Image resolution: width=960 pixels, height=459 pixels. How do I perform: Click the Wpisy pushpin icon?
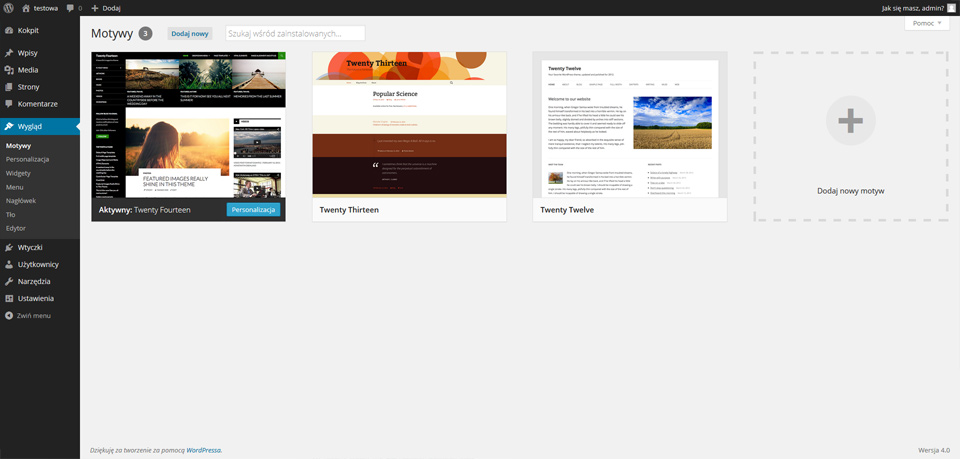(9, 53)
